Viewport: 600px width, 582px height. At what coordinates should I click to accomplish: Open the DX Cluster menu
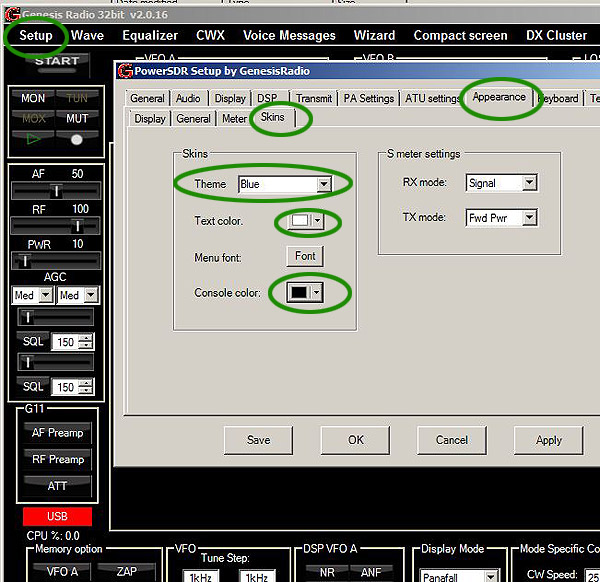[556, 35]
